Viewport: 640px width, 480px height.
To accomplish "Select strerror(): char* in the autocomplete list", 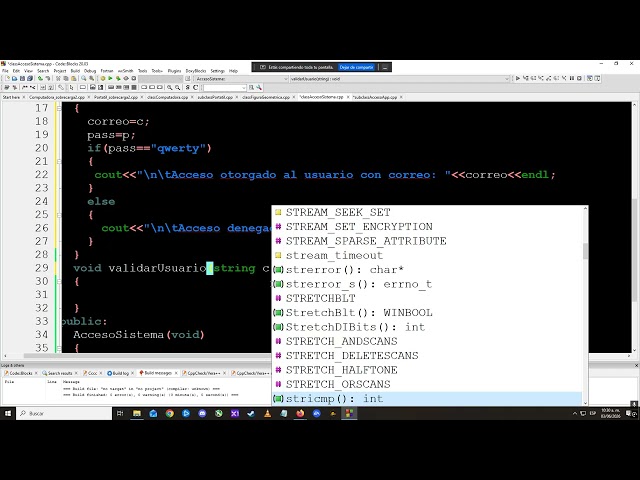I will coord(427,270).
